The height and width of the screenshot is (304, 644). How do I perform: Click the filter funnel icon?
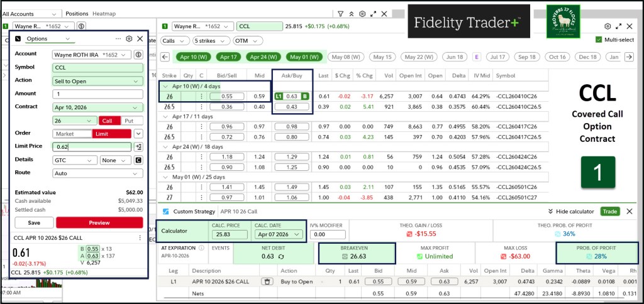[x=340, y=13]
